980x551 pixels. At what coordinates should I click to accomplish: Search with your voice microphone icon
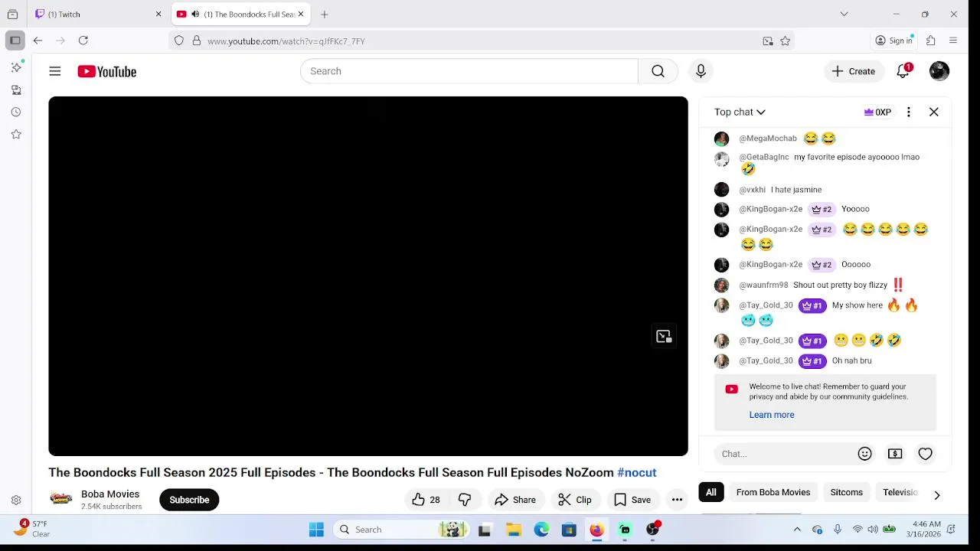[x=701, y=71]
